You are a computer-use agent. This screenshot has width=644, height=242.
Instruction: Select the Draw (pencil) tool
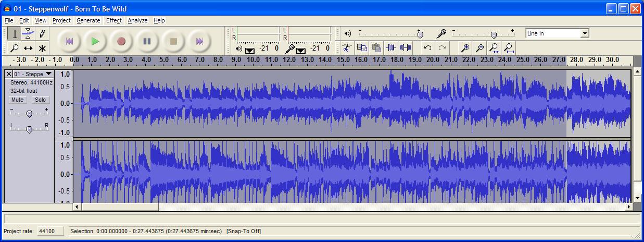click(42, 34)
